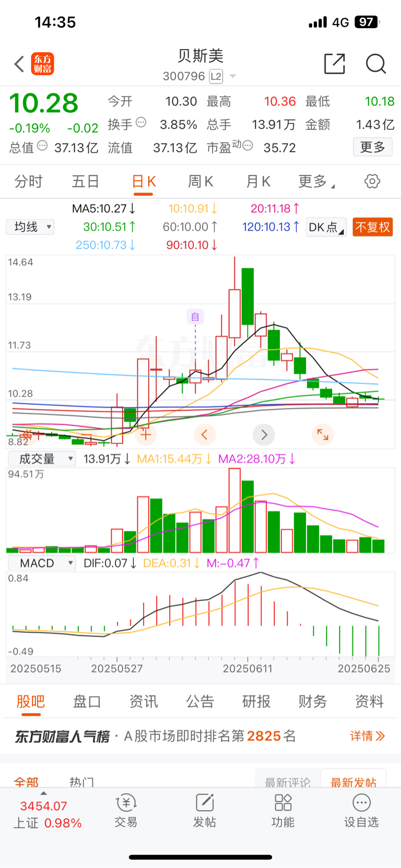Open the 盘口 tab
The height and width of the screenshot is (868, 401).
[87, 701]
